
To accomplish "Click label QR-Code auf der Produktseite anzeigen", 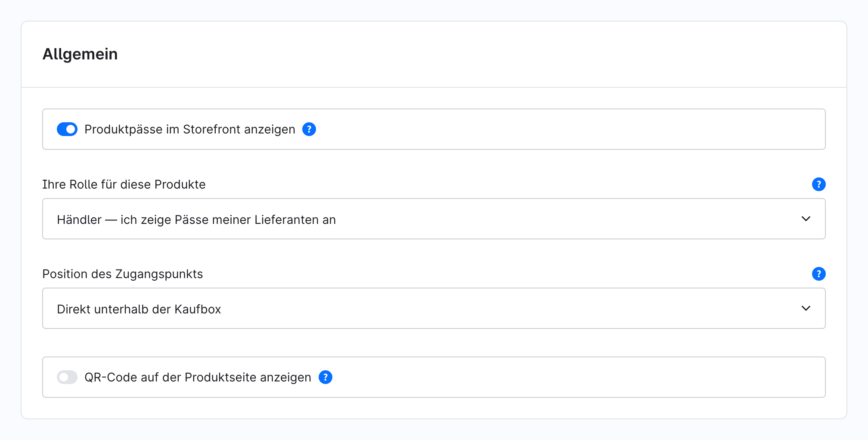I will tap(198, 377).
